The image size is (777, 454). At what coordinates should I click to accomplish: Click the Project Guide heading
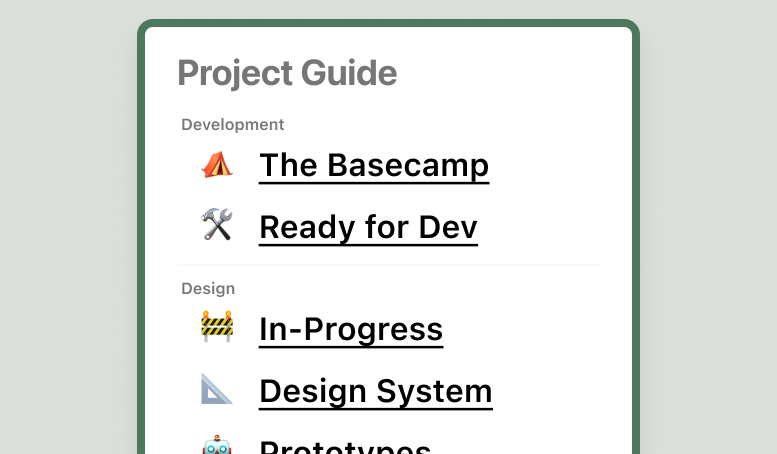click(287, 73)
